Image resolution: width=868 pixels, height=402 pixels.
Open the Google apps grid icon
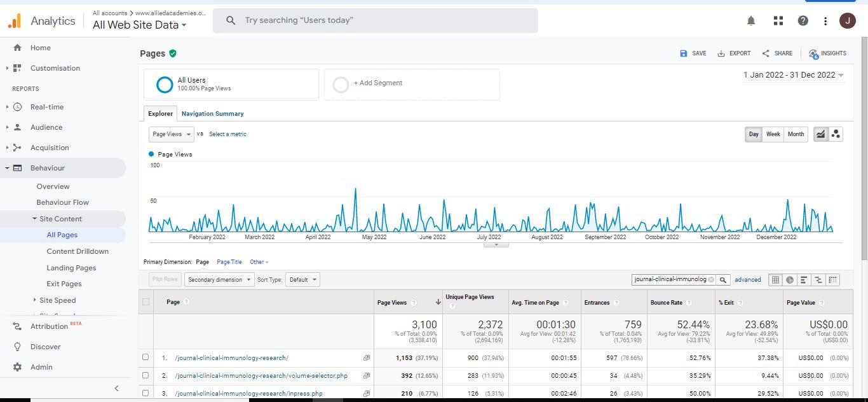point(778,21)
